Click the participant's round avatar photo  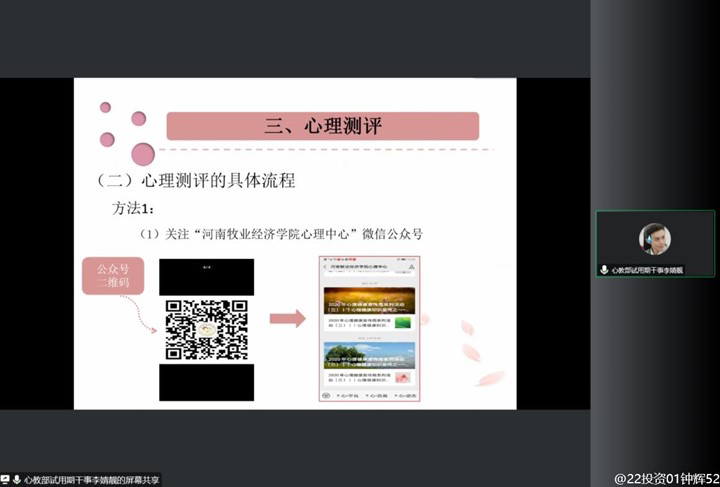tap(655, 239)
